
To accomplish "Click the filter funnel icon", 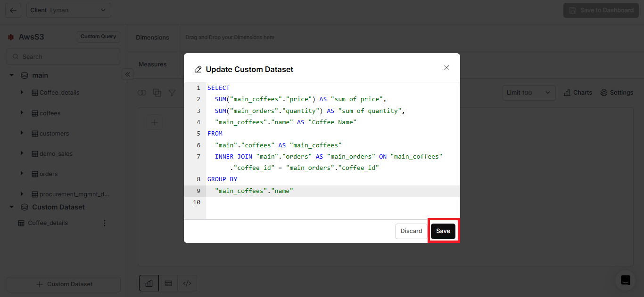I will tap(172, 93).
